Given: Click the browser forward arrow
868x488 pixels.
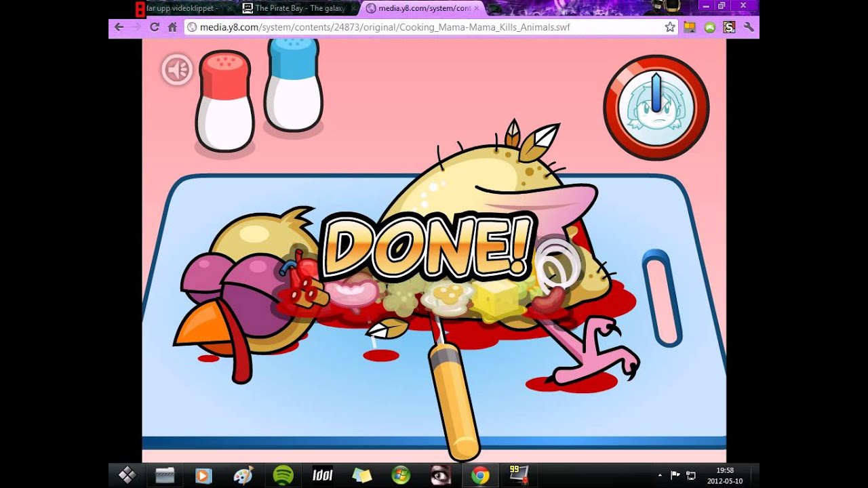Looking at the screenshot, I should click(137, 27).
